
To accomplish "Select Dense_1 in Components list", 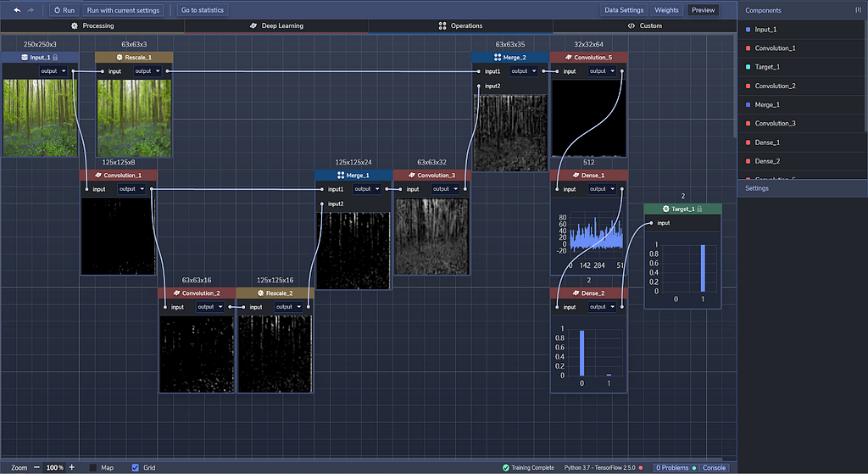I will click(802, 142).
